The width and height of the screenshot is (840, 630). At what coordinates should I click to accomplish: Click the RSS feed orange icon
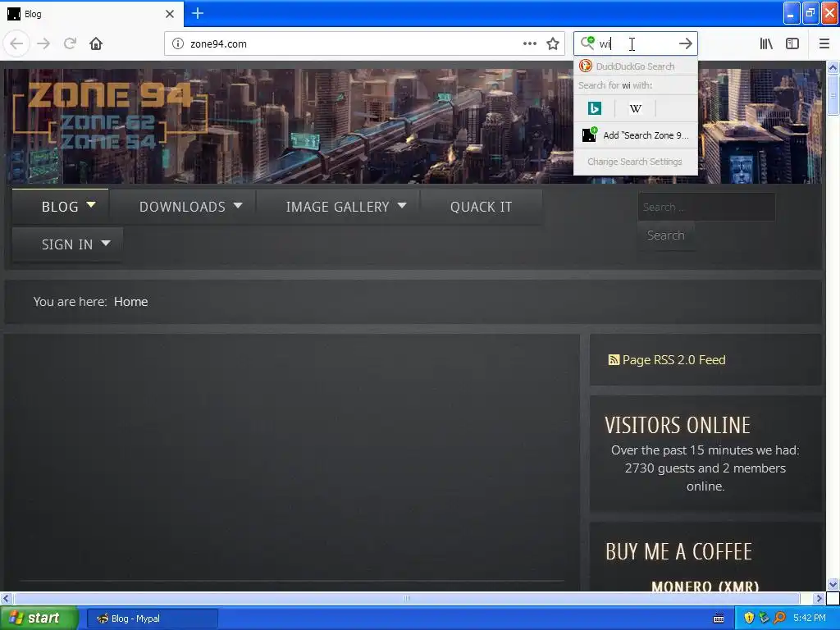(614, 360)
